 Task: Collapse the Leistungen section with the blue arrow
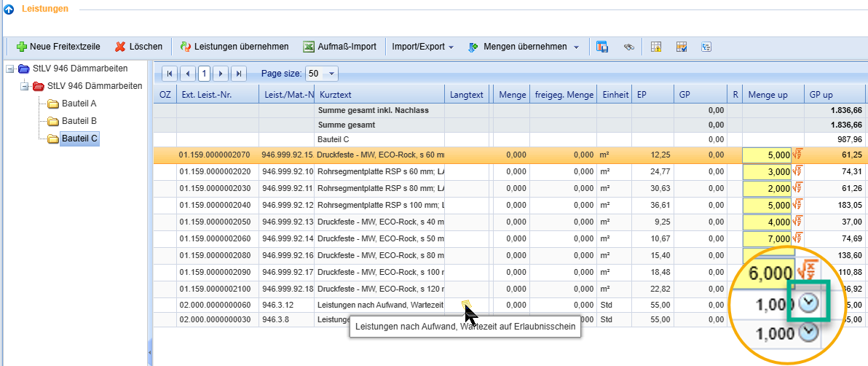click(9, 9)
